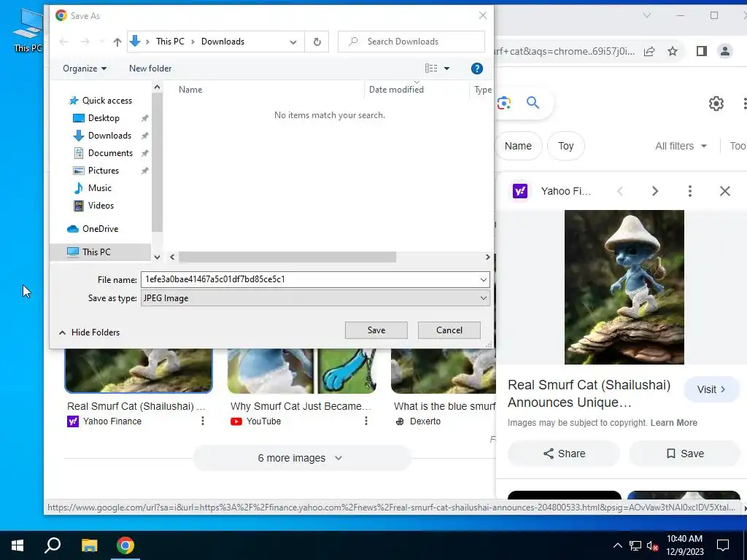This screenshot has height=560, width=747.
Task: Select Pictures in navigation pane
Action: coord(103,171)
